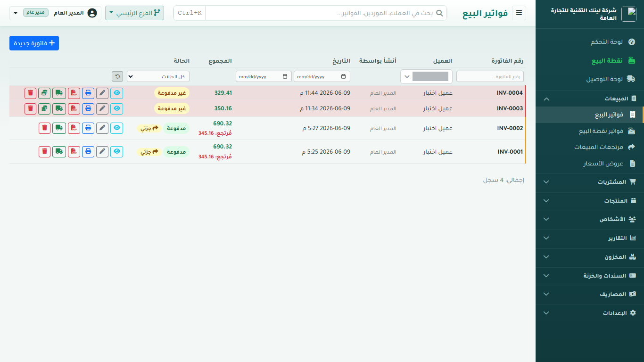
Task: Open delivery truck action for INV-0003
Action: 59,108
